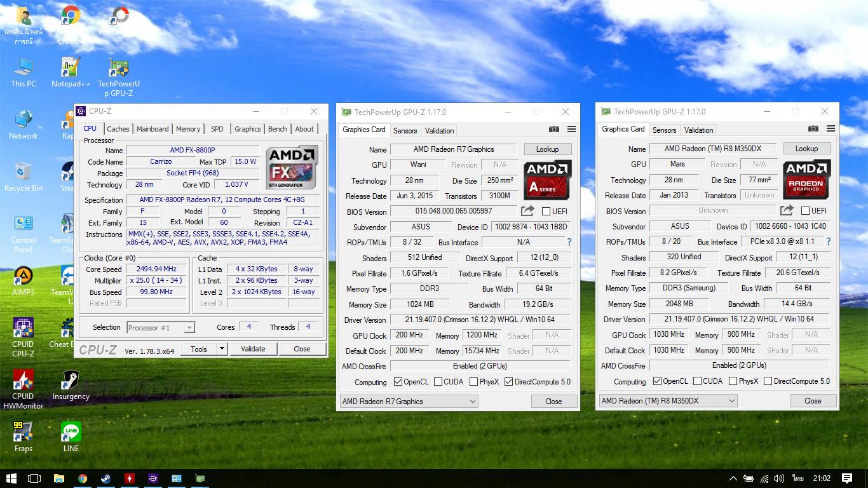Switch to Steam on the taskbar
This screenshot has height=488, width=868.
coord(106,478)
